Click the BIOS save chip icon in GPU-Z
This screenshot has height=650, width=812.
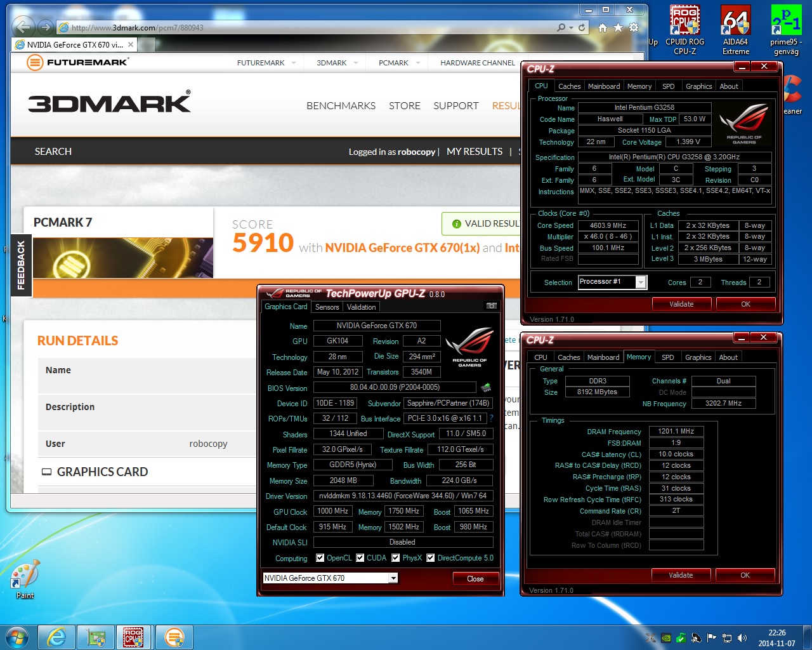tap(486, 387)
